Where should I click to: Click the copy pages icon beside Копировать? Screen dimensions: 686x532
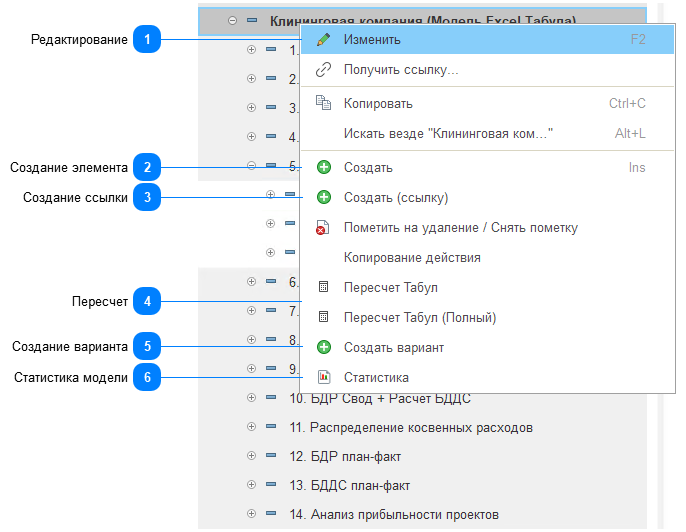[x=323, y=103]
